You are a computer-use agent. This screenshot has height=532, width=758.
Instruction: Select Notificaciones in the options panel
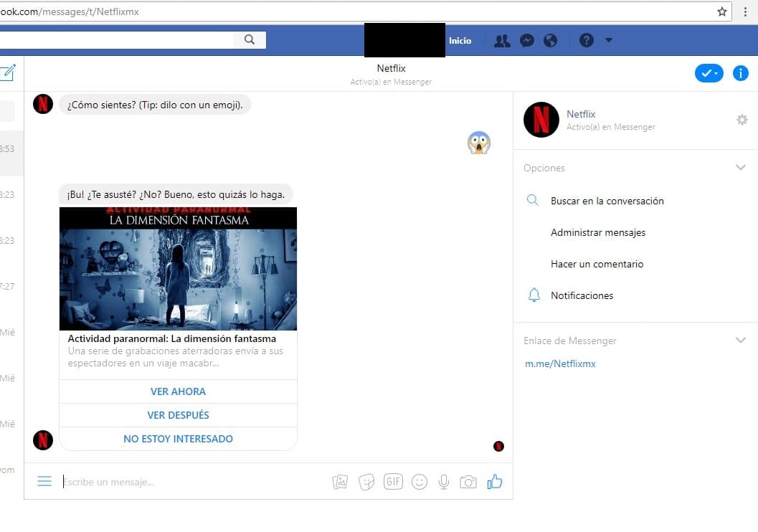[x=582, y=295]
